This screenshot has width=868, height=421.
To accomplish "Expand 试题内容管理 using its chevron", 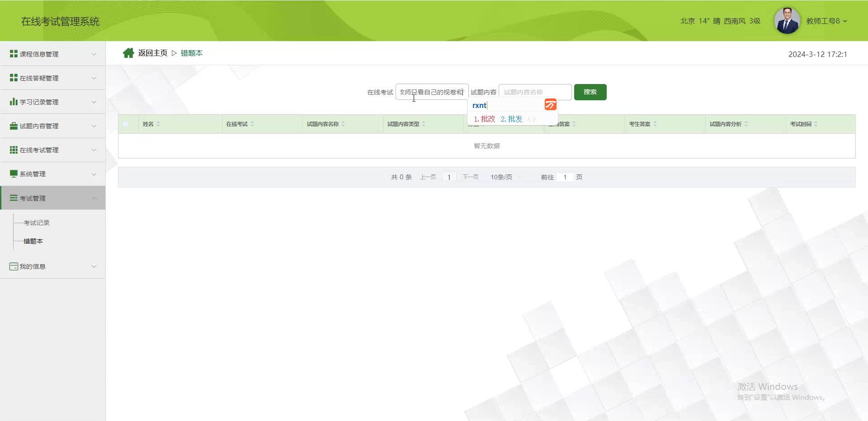I will 94,126.
